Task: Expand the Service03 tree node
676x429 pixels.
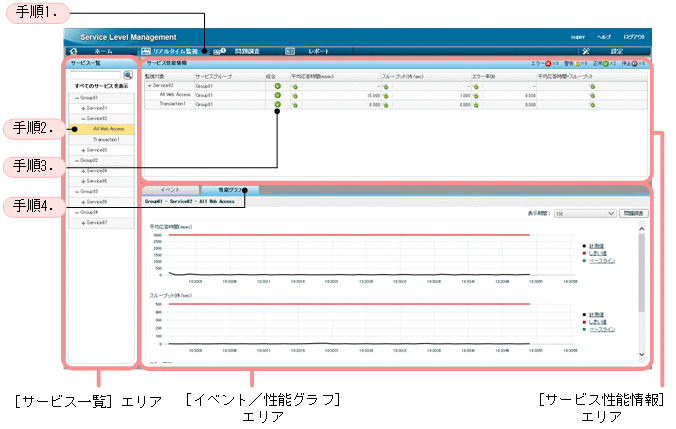Action: (x=83, y=150)
